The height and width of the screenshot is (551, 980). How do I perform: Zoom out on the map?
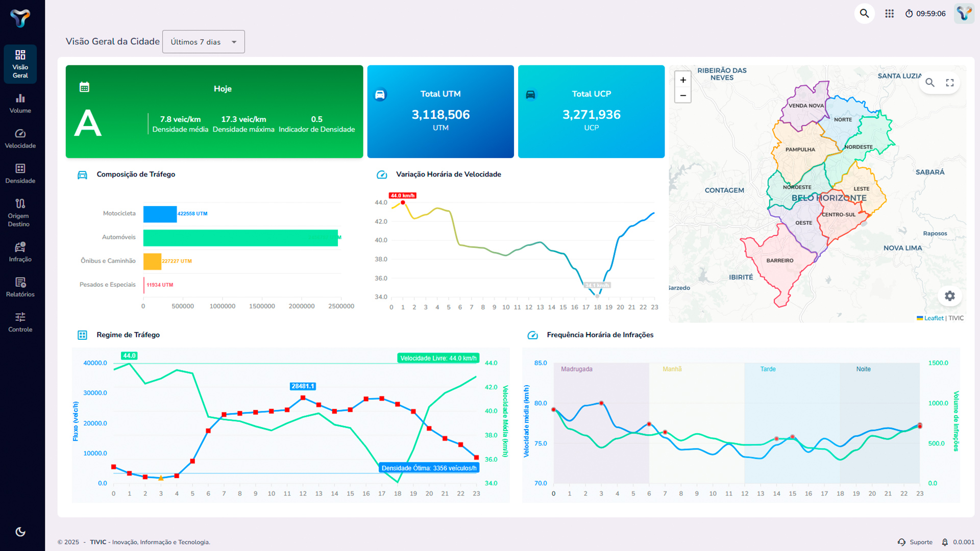point(683,95)
